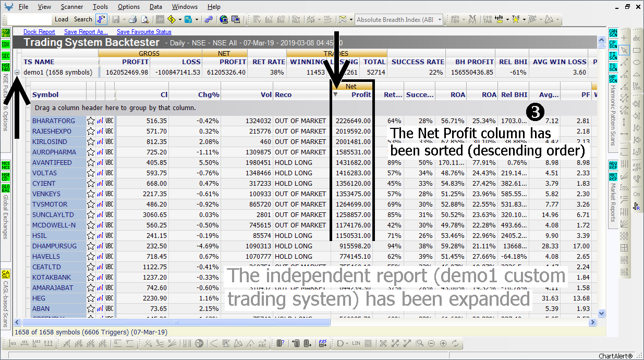
Task: Open the CAN SCN scan icon
Action: [613, 33]
